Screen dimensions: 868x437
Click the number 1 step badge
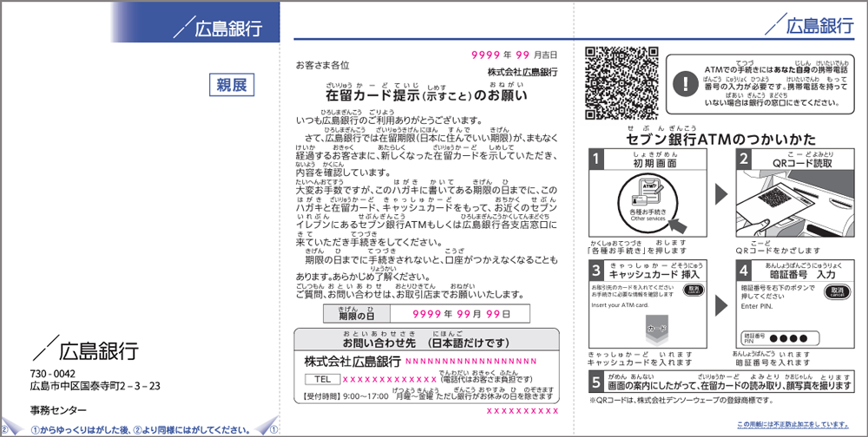595,160
